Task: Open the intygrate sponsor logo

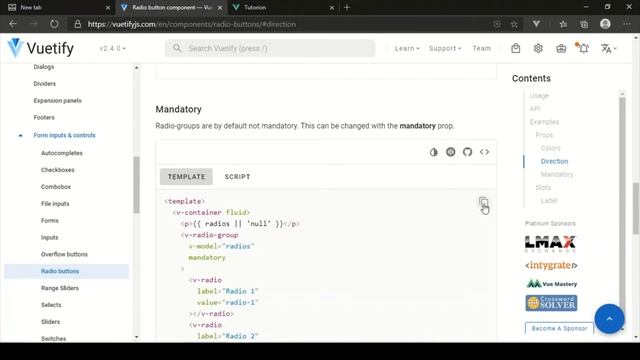Action: (x=551, y=265)
